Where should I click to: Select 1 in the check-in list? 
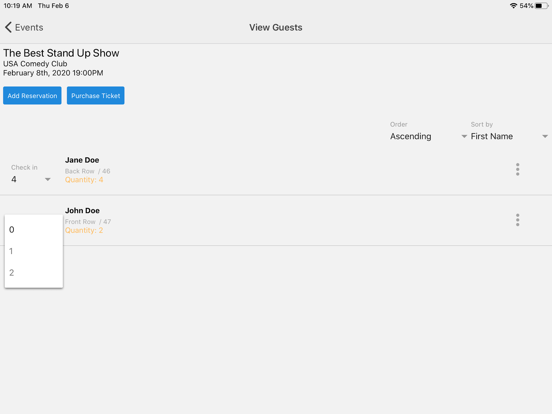point(34,251)
